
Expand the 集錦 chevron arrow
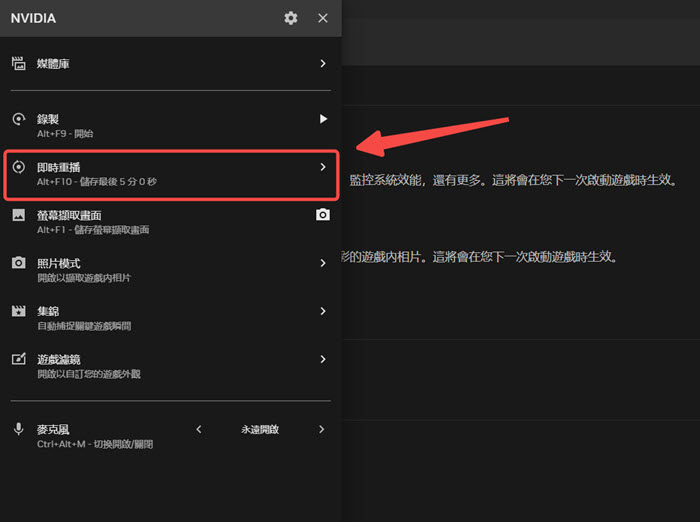click(323, 311)
